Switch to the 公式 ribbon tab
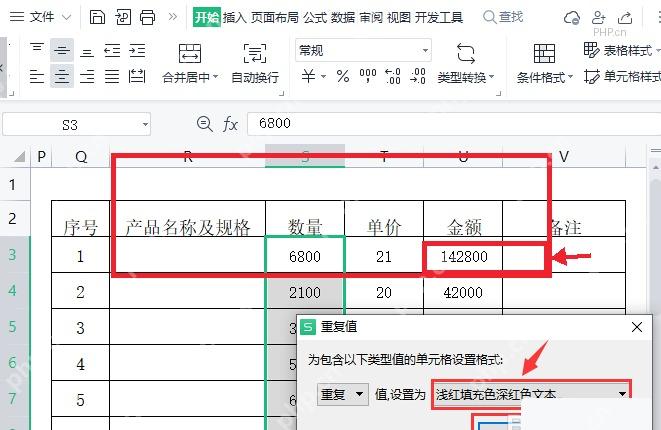The image size is (661, 430). (x=315, y=17)
